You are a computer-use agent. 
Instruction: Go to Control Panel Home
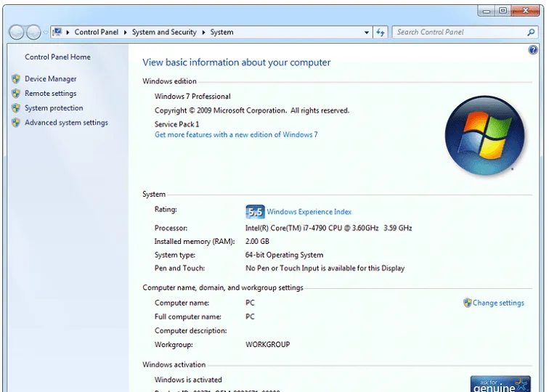(57, 57)
